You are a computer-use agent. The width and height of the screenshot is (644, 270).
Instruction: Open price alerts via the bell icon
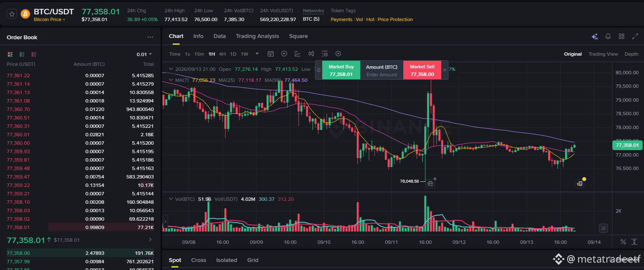(x=608, y=36)
